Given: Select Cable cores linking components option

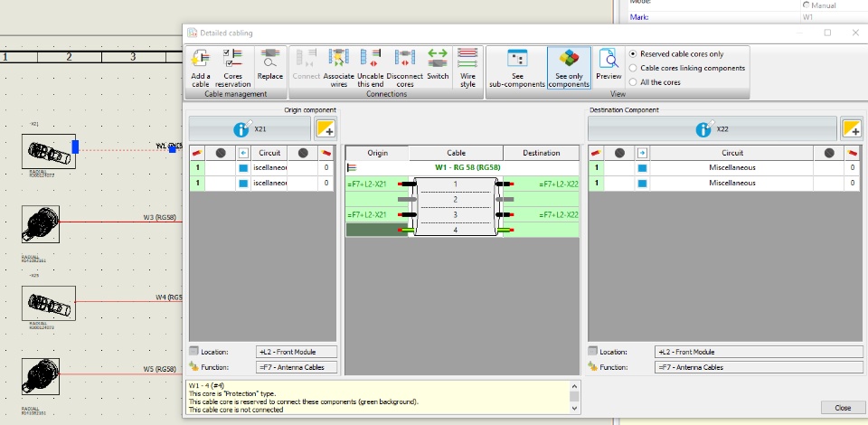Looking at the screenshot, I should point(687,68).
